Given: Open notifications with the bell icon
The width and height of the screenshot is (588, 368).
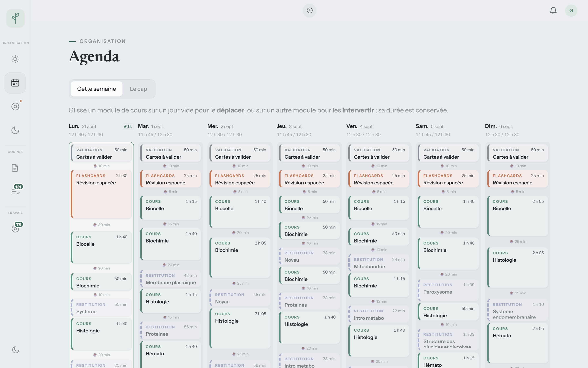Looking at the screenshot, I should point(553,10).
